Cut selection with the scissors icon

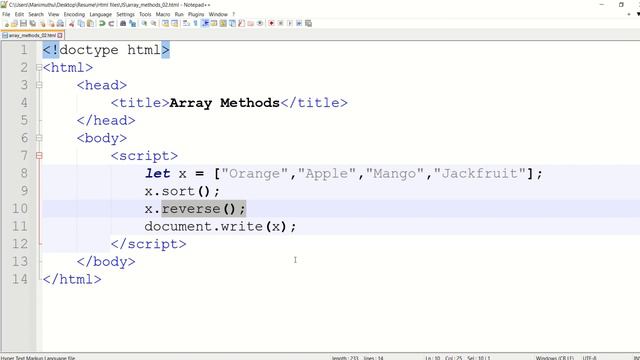[71, 23]
